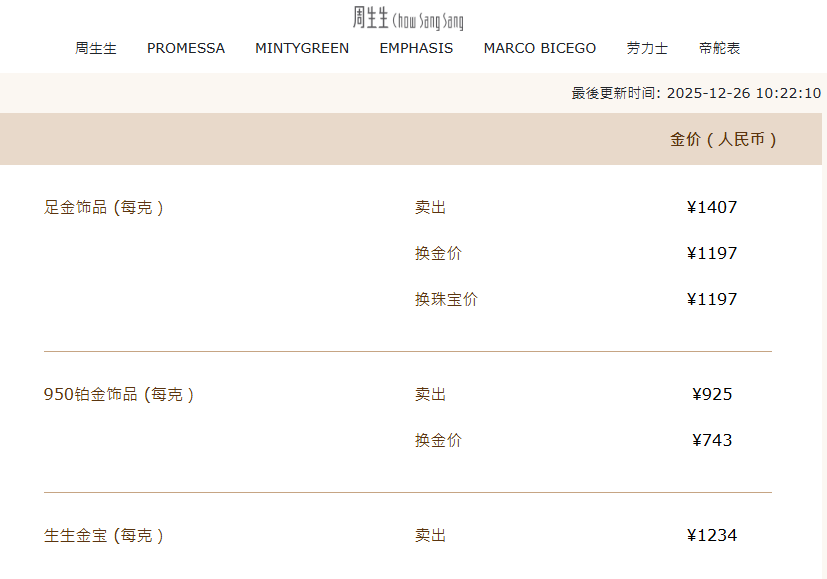Open the 周生生 brand menu item
This screenshot has width=827, height=579.
96,48
